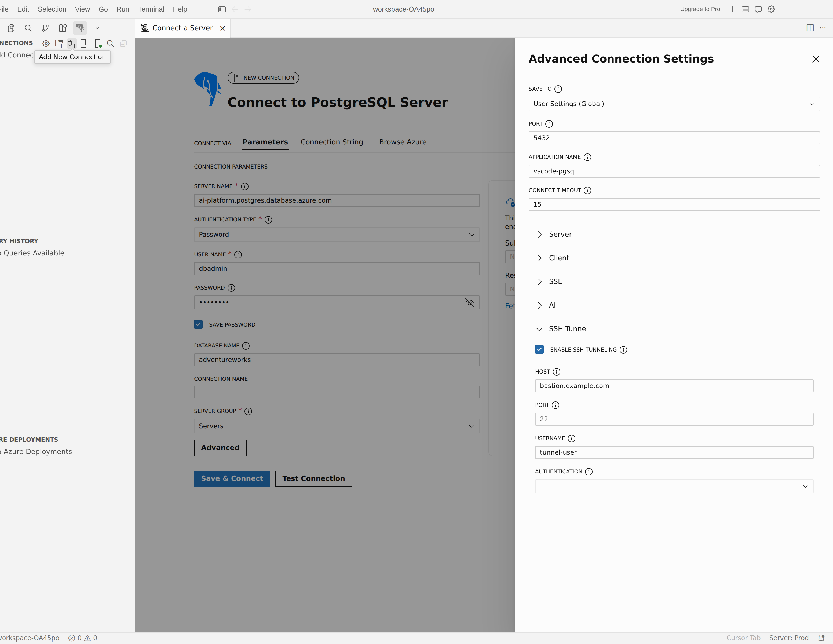Click the errors and warnings status indicator

pyautogui.click(x=83, y=638)
